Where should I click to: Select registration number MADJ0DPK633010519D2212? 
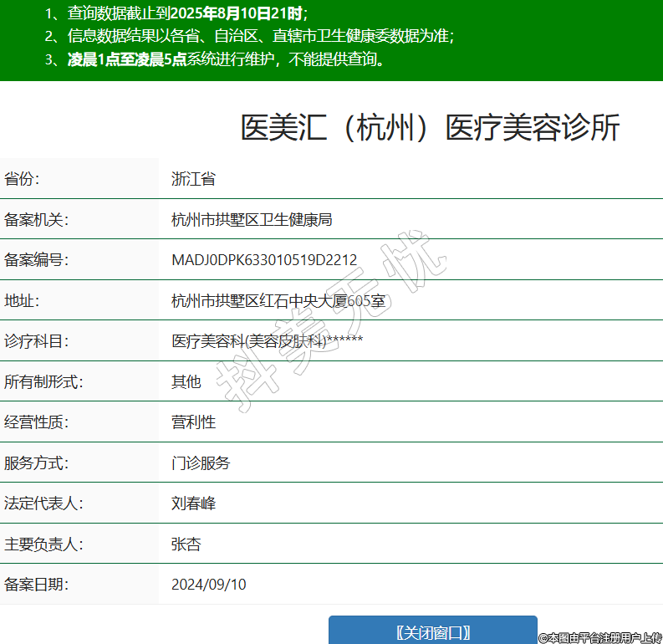(x=264, y=259)
